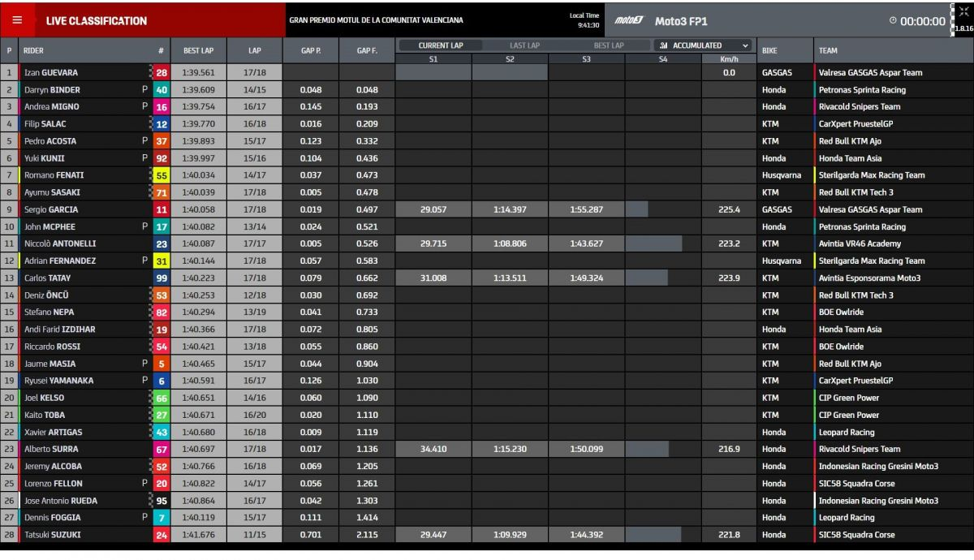Click the Local Time 9:41:30 display
The image size is (974, 560).
[584, 20]
